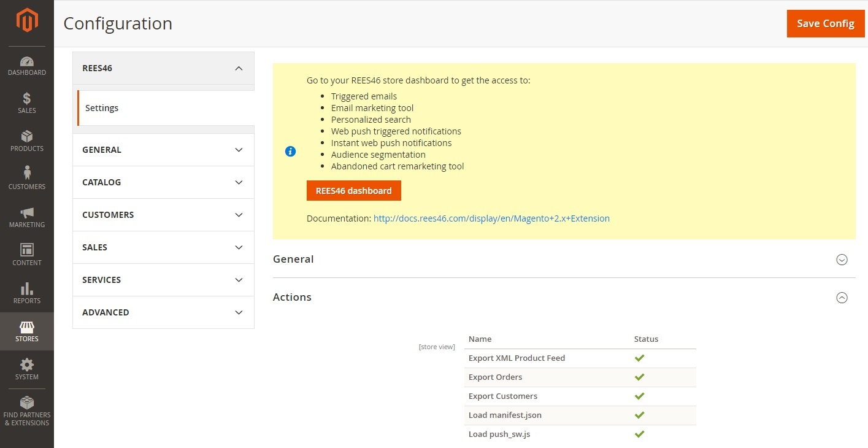Screen dimensions: 868x448
Task: Click the Customers sidebar icon
Action: point(27,177)
